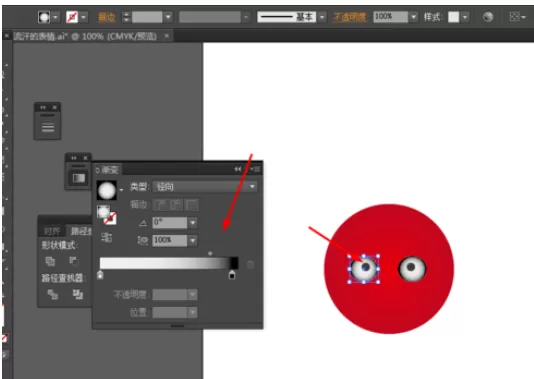Click the first stroke gradient mode button
The height and width of the screenshot is (379, 534).
tap(160, 205)
